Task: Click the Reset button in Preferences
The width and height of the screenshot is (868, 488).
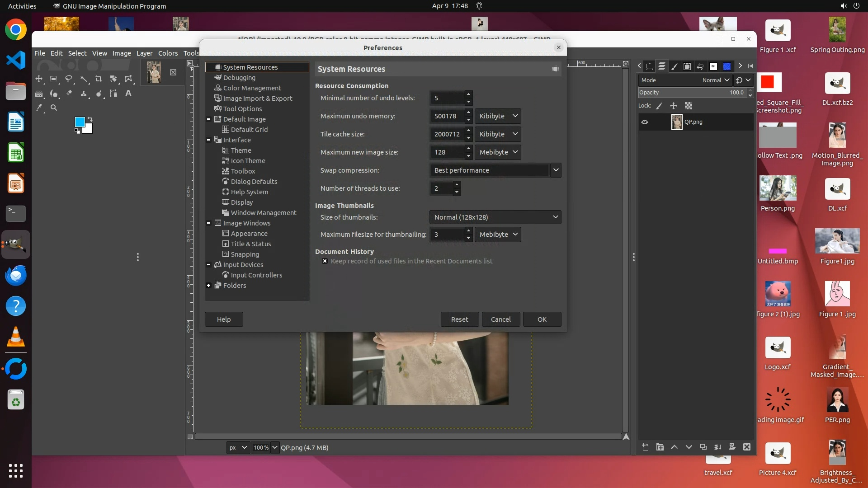Action: pyautogui.click(x=459, y=319)
